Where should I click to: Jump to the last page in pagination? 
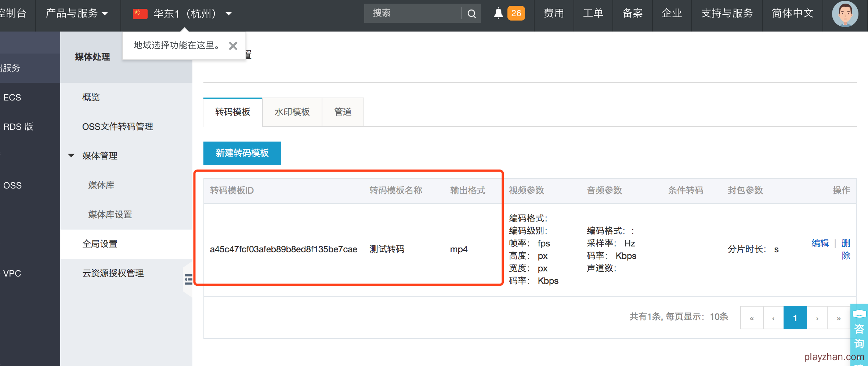[x=839, y=318]
